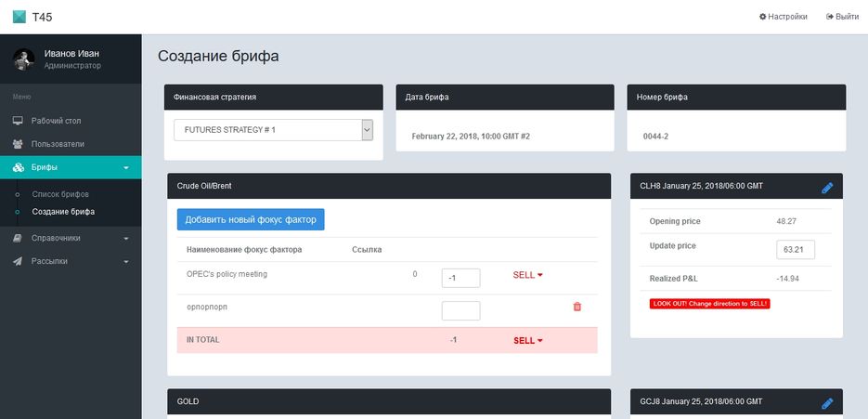Open SELL dropdown in IN TOTAL row

527,340
